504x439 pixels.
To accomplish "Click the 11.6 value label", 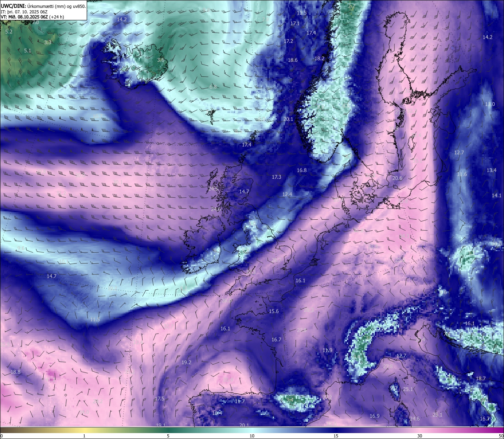I will (x=462, y=174).
